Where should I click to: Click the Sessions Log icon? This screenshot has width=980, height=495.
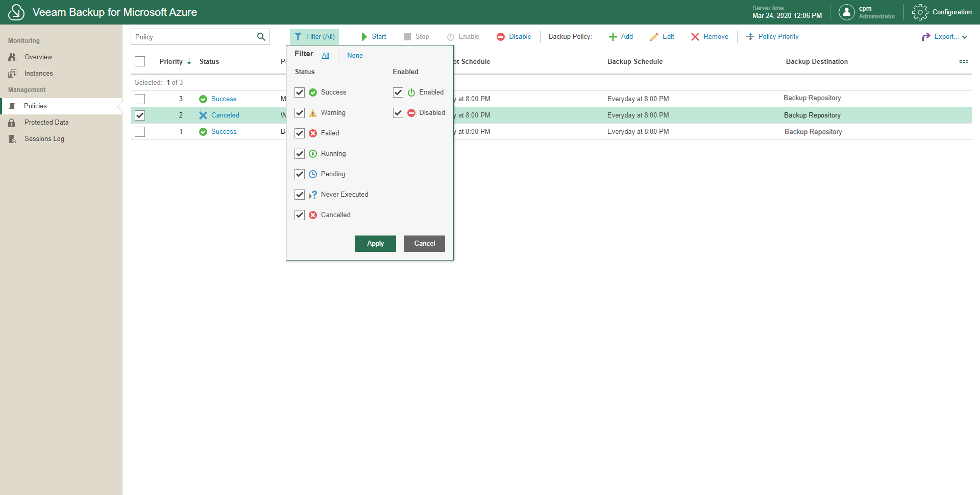[x=12, y=139]
